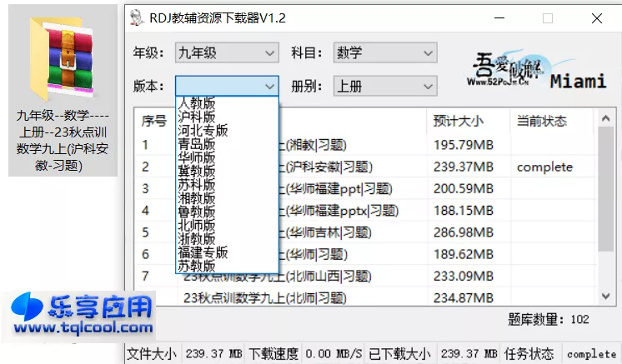Select row 2 with size 239.37MB

pyautogui.click(x=365, y=167)
